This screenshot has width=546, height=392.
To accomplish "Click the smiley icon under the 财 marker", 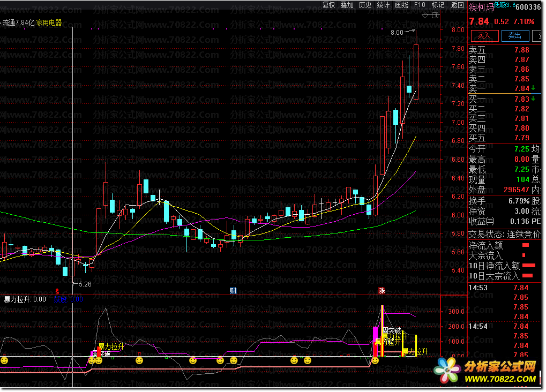I will tap(234, 360).
